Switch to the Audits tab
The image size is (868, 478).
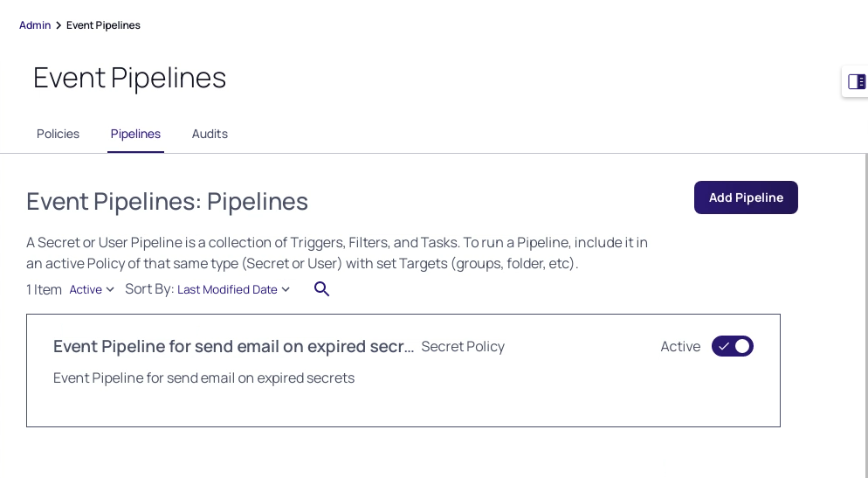(x=210, y=134)
